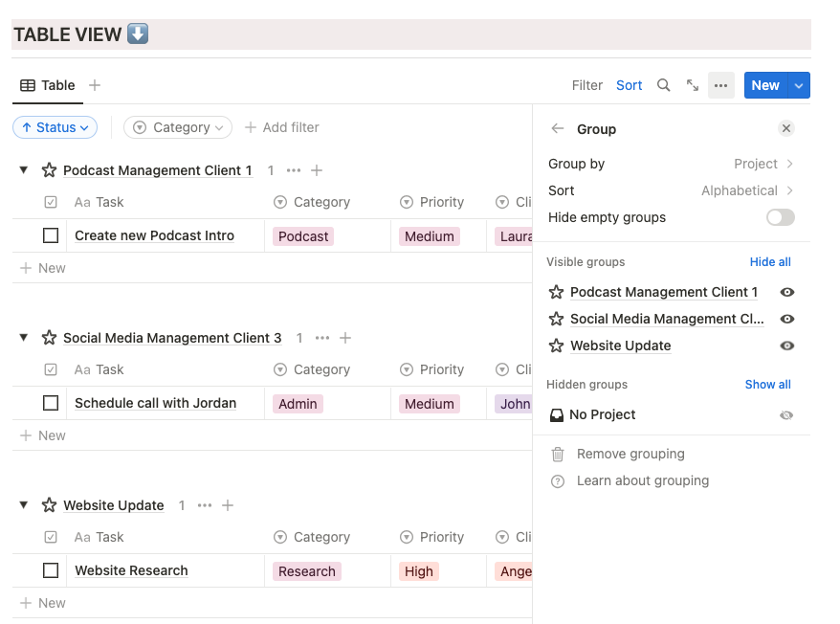Go back using the Group panel arrow
The height and width of the screenshot is (624, 840).
[x=558, y=129]
